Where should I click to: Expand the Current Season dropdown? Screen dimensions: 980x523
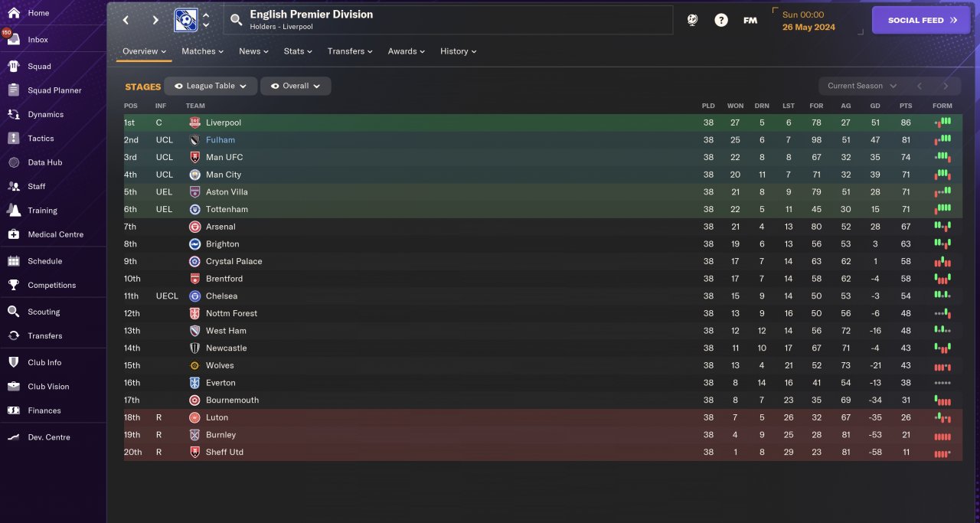[x=861, y=86]
